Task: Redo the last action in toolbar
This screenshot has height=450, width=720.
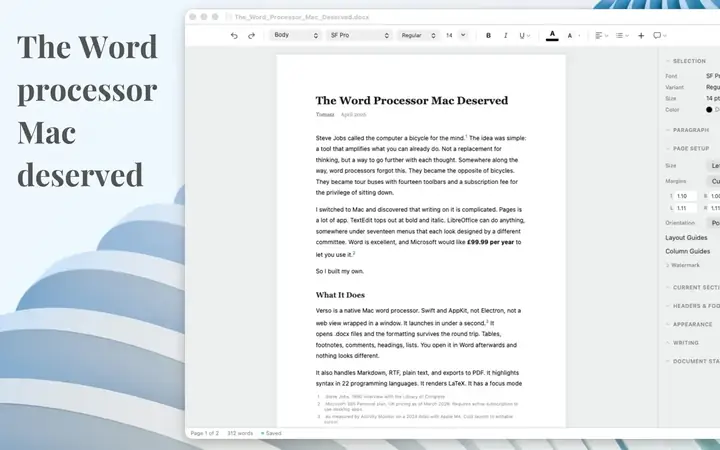Action: point(251,35)
